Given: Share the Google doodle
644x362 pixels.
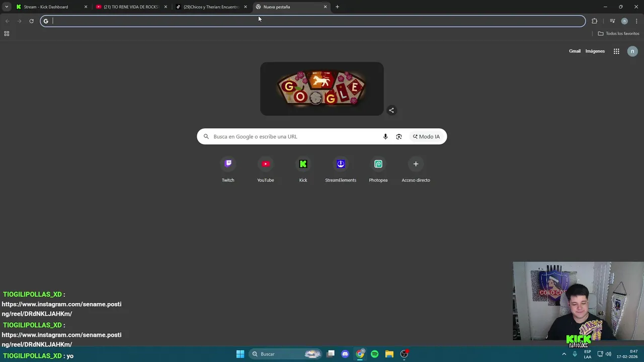Looking at the screenshot, I should (x=391, y=111).
